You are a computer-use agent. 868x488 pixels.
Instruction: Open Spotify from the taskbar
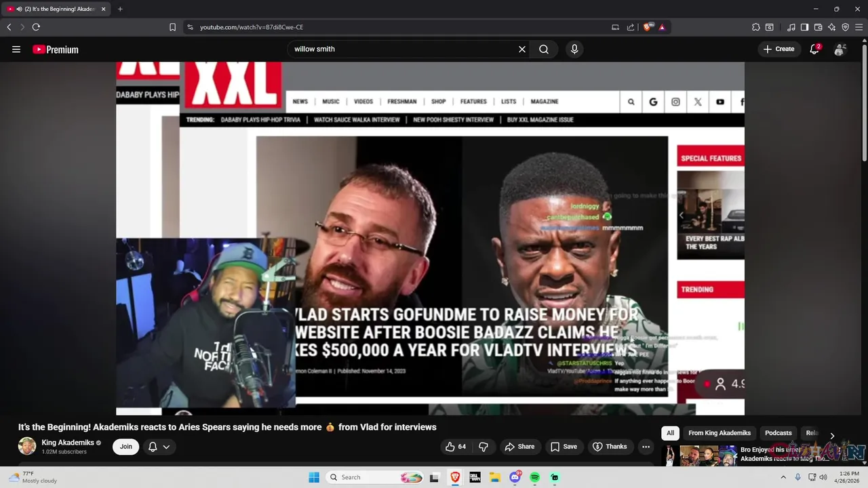535,477
